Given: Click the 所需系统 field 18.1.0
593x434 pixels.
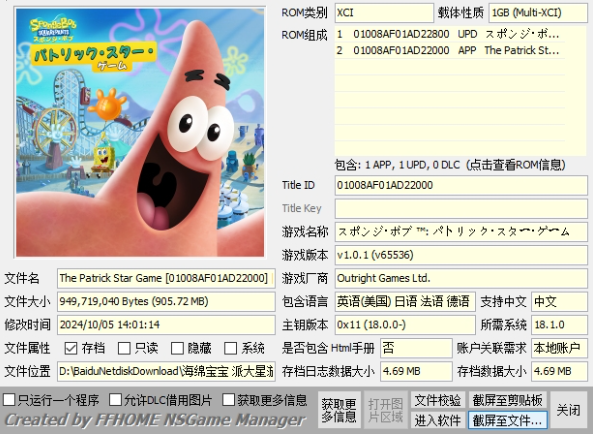Looking at the screenshot, I should coord(559,325).
